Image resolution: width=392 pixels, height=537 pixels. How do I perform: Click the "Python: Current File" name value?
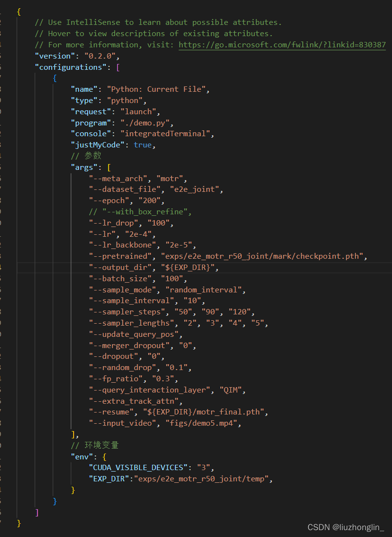tap(158, 89)
